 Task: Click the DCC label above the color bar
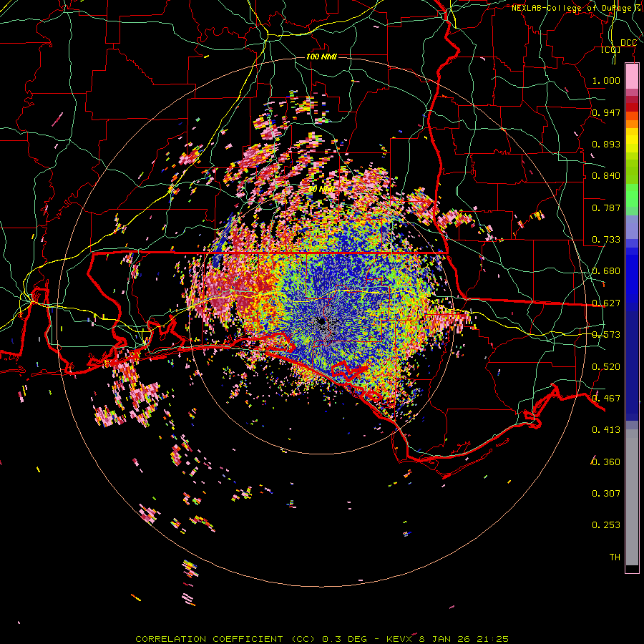628,43
